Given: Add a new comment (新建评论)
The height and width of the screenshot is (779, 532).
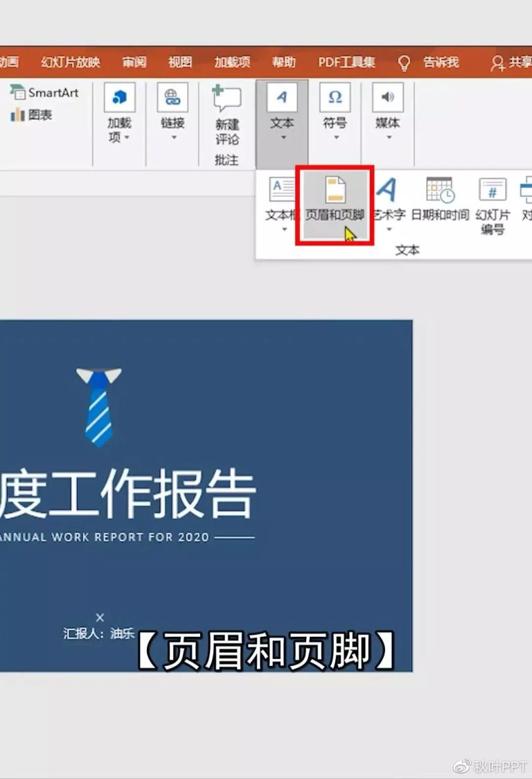Looking at the screenshot, I should coord(227,115).
